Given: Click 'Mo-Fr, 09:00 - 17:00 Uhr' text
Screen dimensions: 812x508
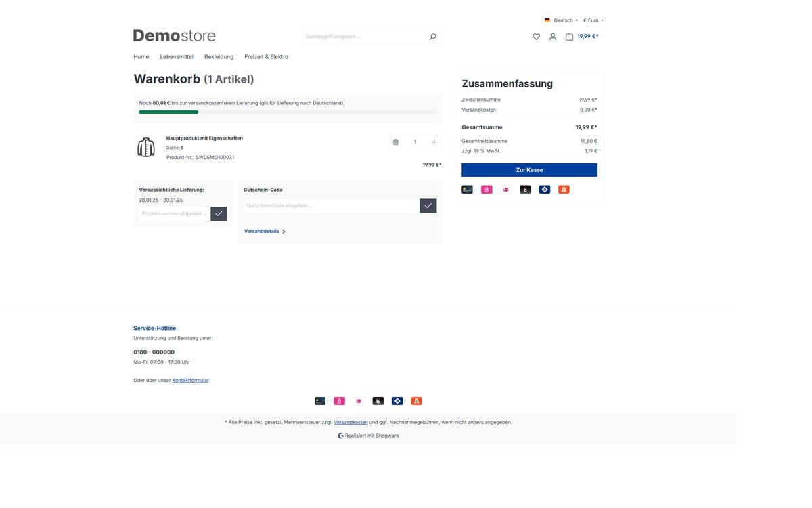Looking at the screenshot, I should pos(162,362).
